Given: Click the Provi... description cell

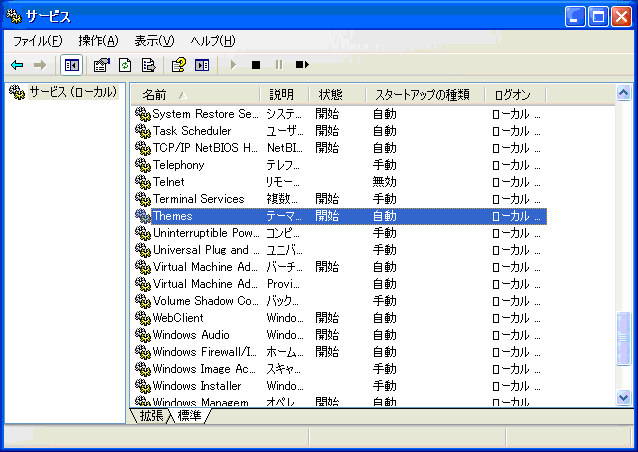Looking at the screenshot, I should coord(283,284).
